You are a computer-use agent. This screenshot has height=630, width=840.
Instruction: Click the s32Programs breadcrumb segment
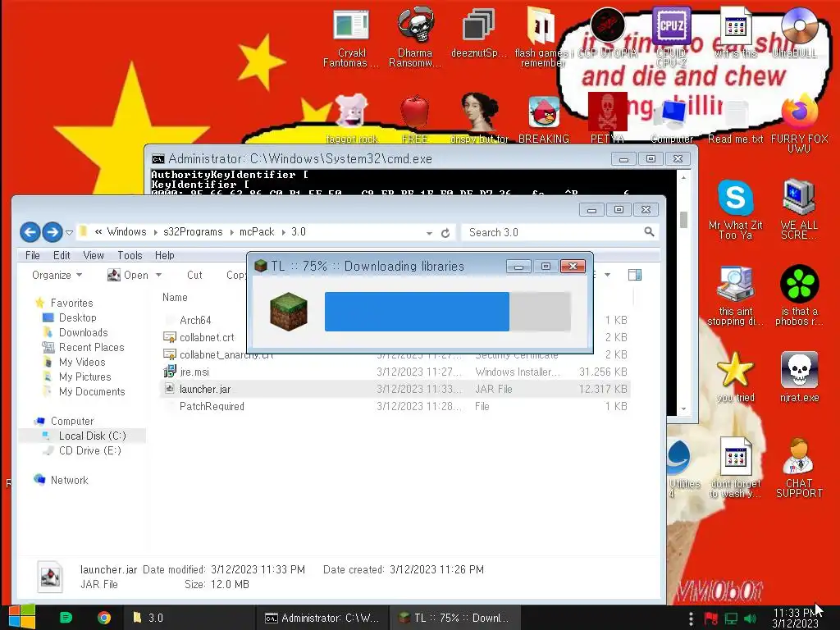click(x=193, y=231)
